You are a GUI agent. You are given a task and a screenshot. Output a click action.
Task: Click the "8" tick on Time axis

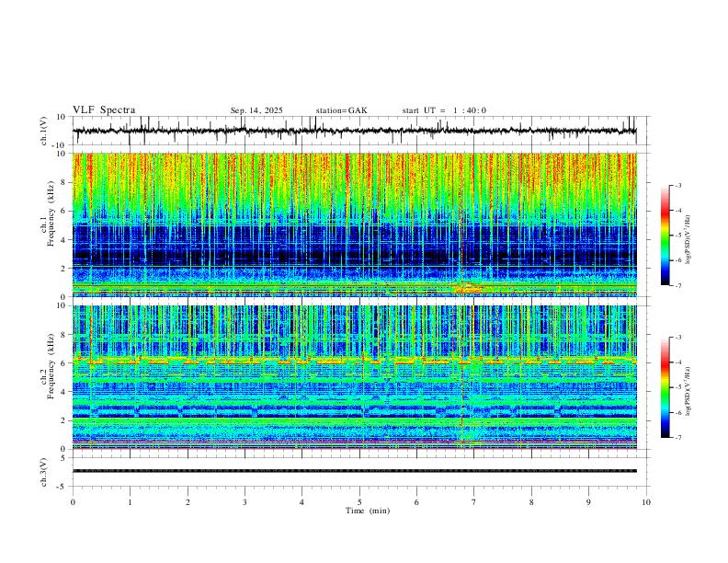(531, 502)
